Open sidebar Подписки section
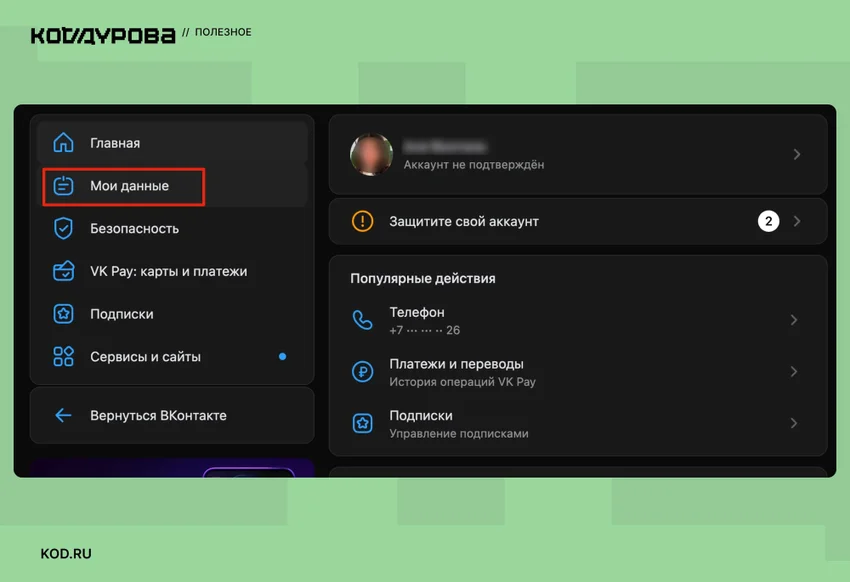850x582 pixels. click(x=172, y=314)
